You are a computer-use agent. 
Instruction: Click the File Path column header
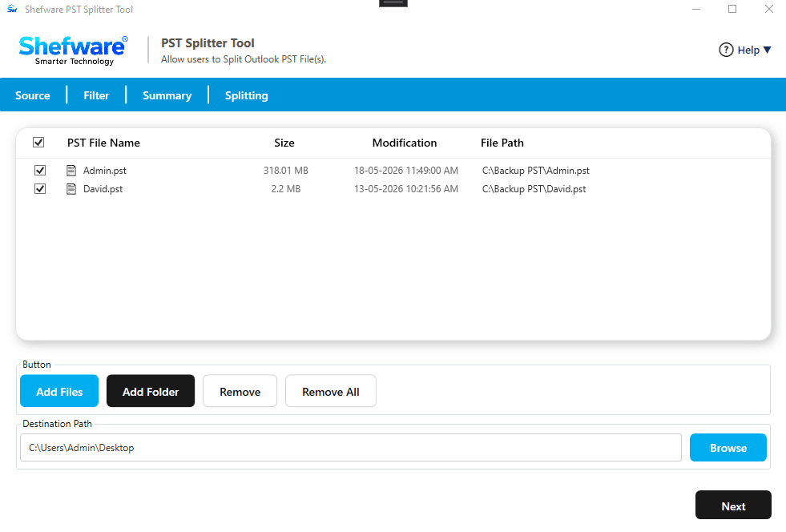[x=502, y=143]
